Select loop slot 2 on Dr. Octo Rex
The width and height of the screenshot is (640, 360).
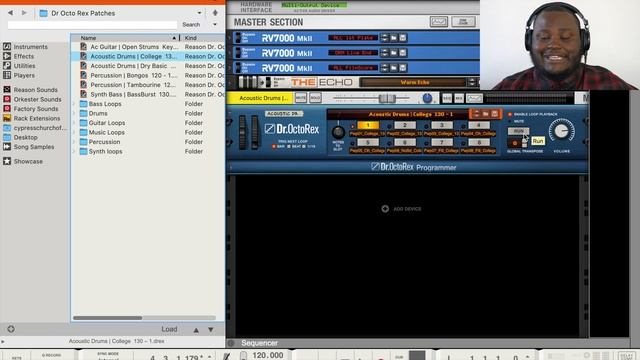click(x=405, y=125)
